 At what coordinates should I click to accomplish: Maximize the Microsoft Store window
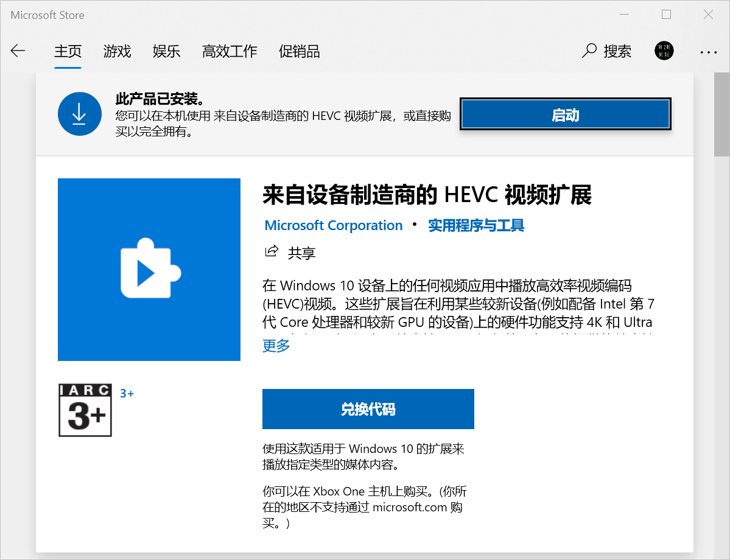point(666,15)
